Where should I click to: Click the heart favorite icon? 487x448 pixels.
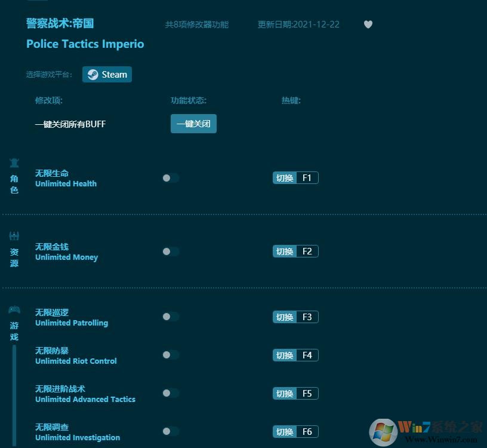[368, 24]
